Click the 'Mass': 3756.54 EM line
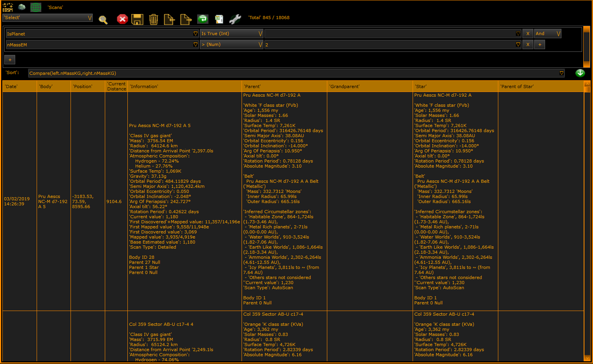The image size is (593, 364). 151,141
